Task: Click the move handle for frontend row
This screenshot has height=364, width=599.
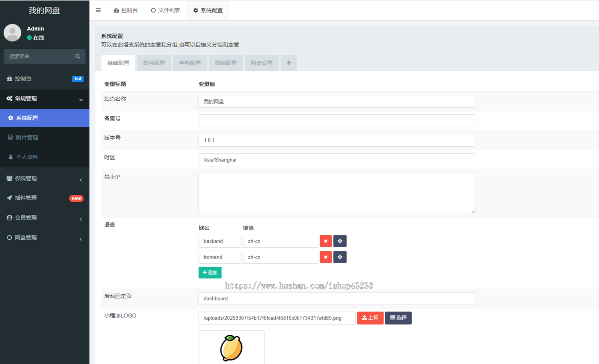Action: coord(340,257)
